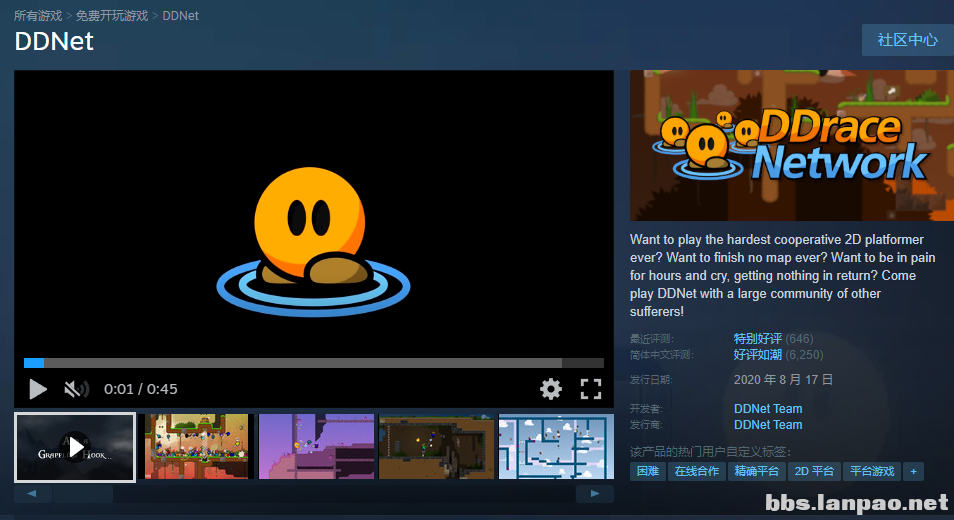954x520 pixels.
Task: Go to 所有游戏 breadcrumb
Action: point(38,16)
